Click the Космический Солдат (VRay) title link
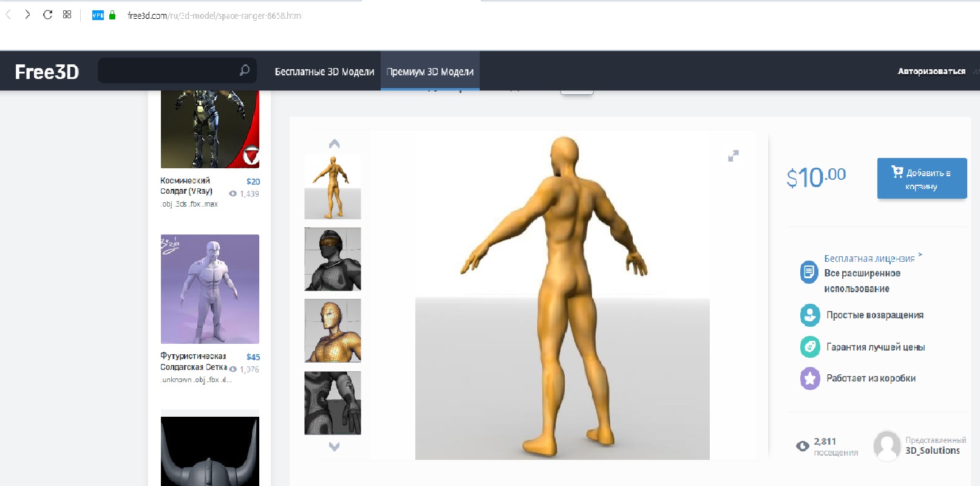 (186, 186)
